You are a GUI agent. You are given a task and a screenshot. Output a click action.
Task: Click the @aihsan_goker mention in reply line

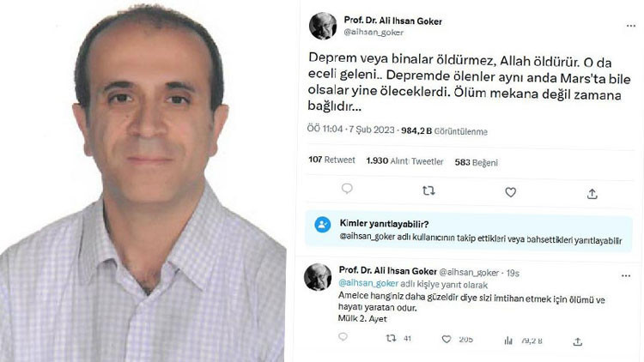click(368, 283)
